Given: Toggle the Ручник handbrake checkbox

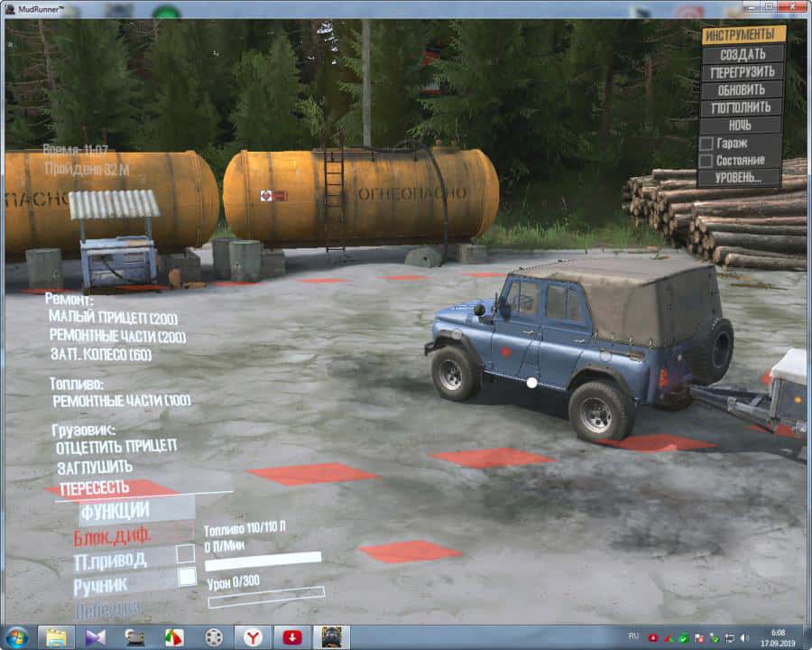Looking at the screenshot, I should pyautogui.click(x=186, y=578).
